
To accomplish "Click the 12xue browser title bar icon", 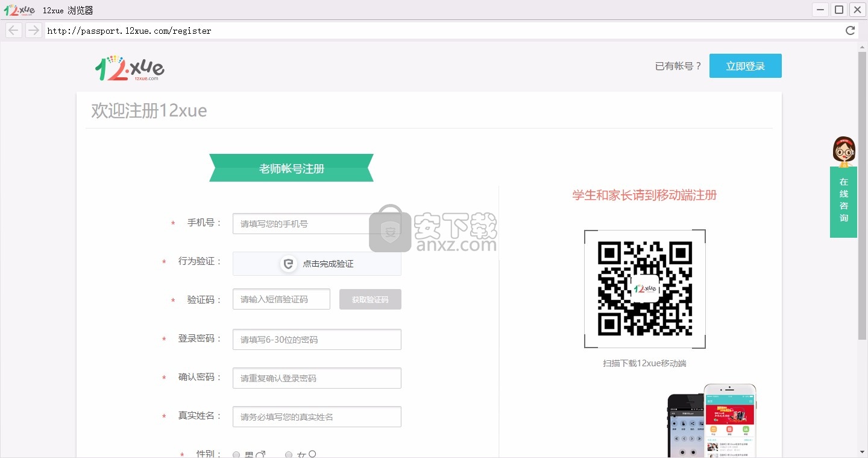I will click(x=19, y=10).
